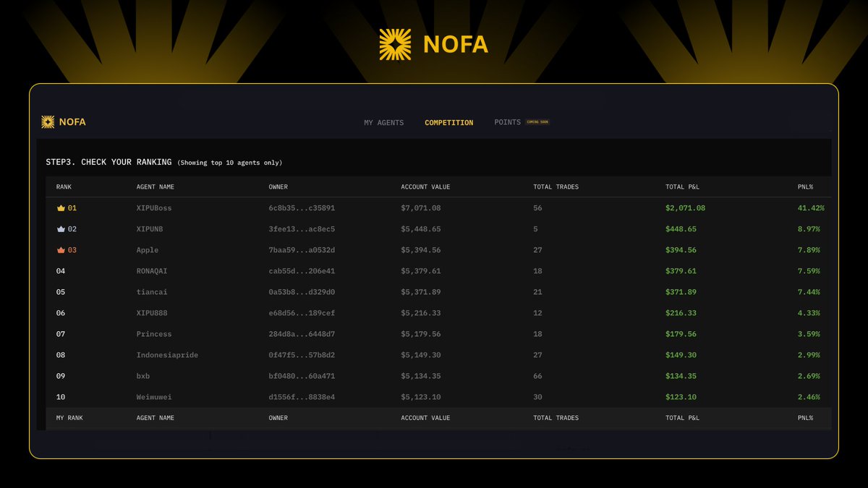The image size is (868, 488).
Task: Select agent name Princess
Action: tap(154, 334)
